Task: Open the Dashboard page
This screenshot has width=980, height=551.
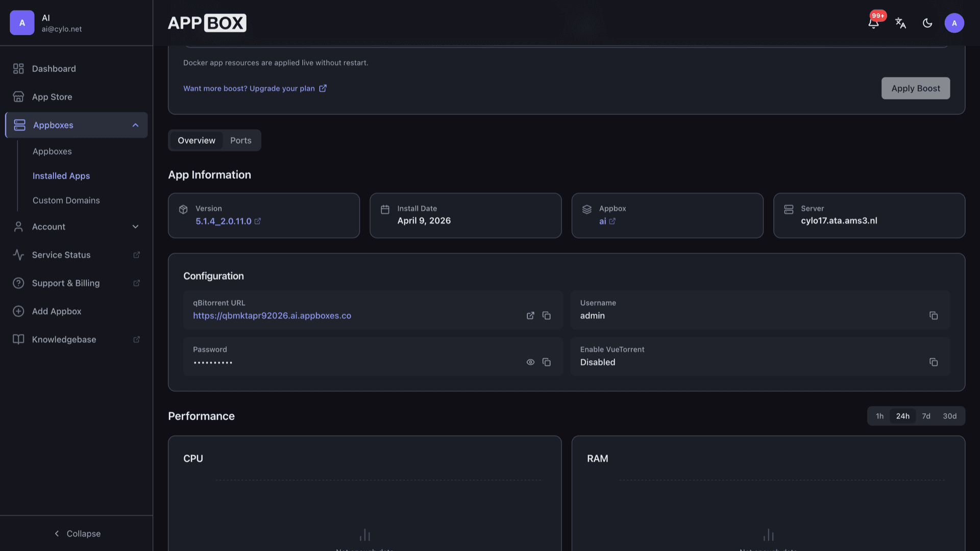Action: (x=77, y=68)
